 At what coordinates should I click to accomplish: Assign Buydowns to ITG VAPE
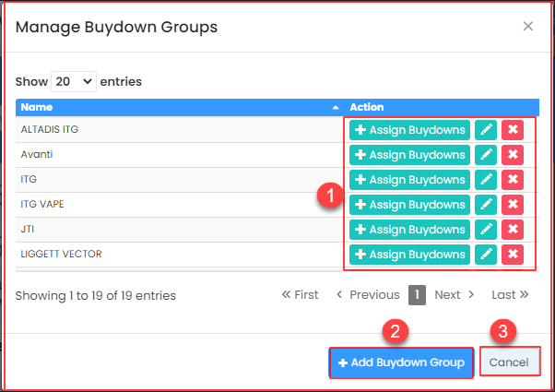click(409, 205)
